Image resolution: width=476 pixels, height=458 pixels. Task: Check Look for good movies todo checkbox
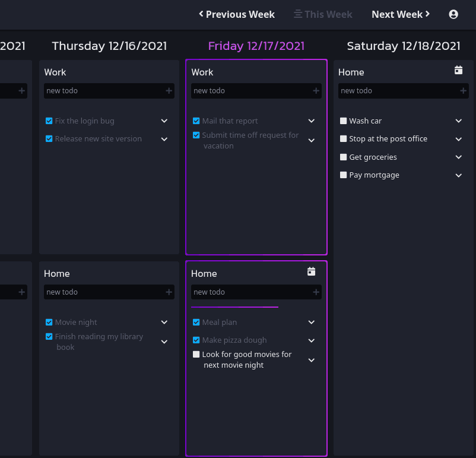[196, 355]
